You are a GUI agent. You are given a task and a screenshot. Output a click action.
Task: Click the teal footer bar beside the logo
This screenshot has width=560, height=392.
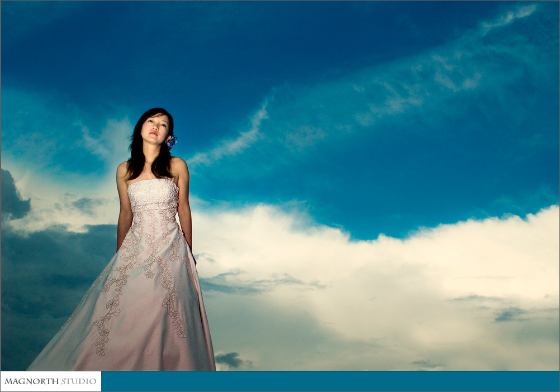point(330,381)
